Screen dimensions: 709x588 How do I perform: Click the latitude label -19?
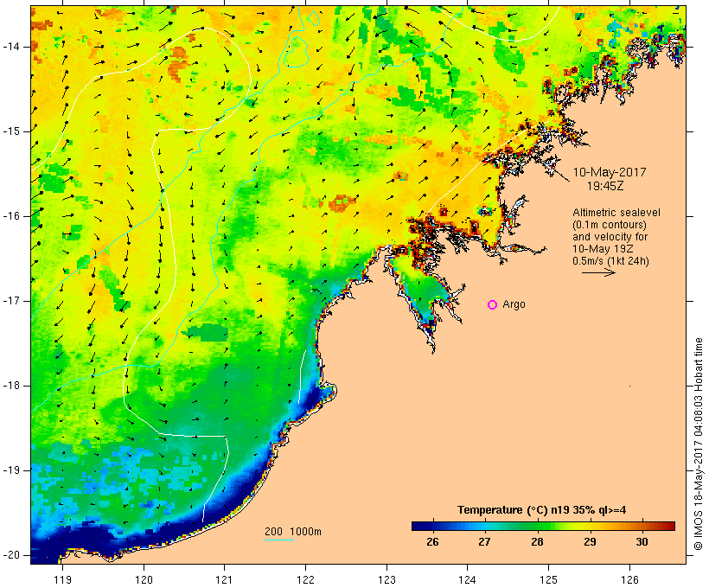point(11,470)
